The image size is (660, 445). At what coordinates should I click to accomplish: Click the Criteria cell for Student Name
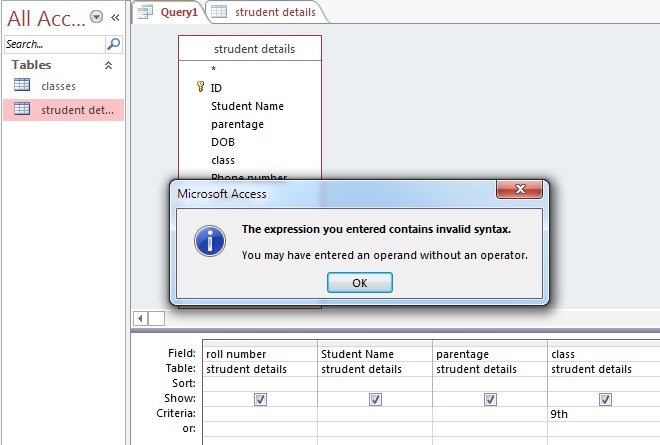point(375,414)
